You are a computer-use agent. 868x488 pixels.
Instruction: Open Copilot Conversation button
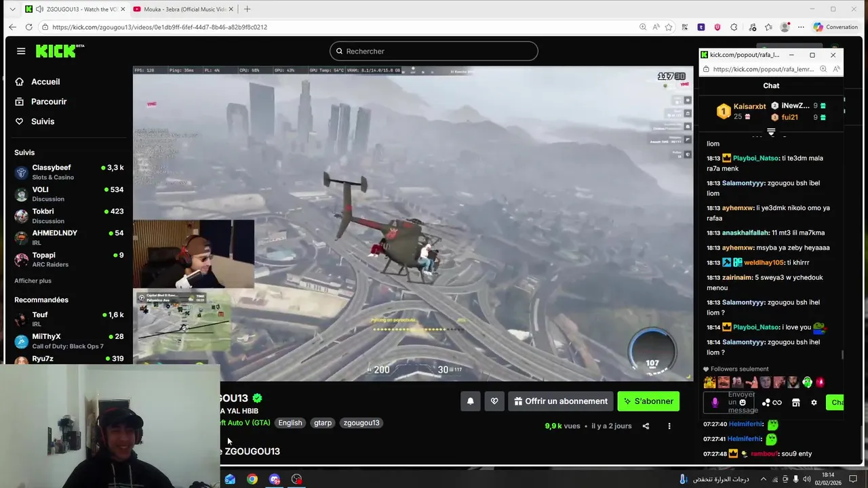click(x=836, y=27)
